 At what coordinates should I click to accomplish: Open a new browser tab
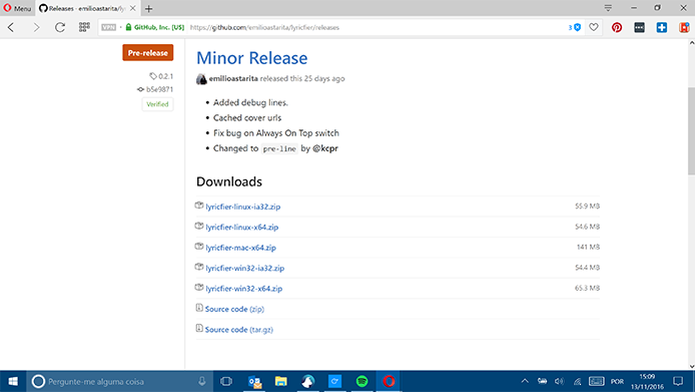[x=149, y=8]
